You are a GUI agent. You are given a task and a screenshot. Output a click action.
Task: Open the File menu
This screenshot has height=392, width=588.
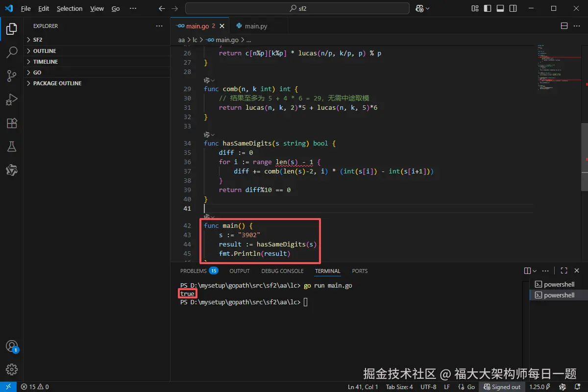(x=26, y=8)
